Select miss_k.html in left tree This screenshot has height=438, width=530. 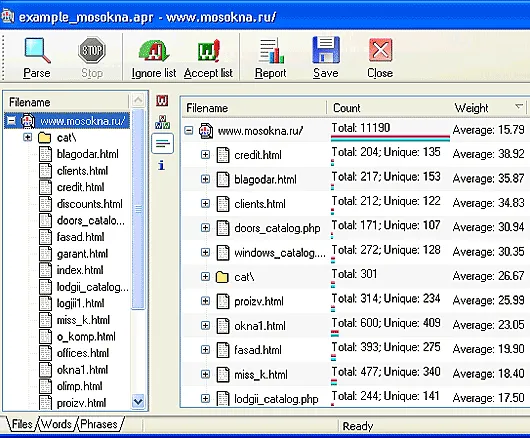click(x=83, y=320)
